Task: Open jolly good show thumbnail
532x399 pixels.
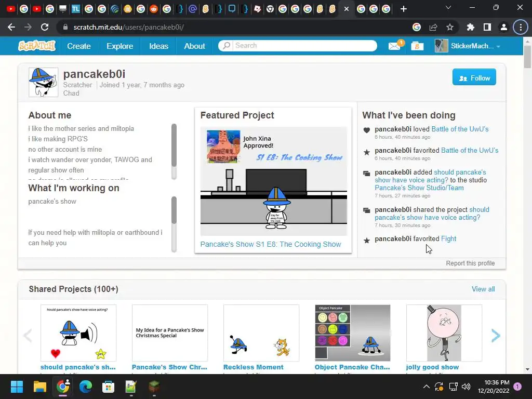Action: click(444, 333)
